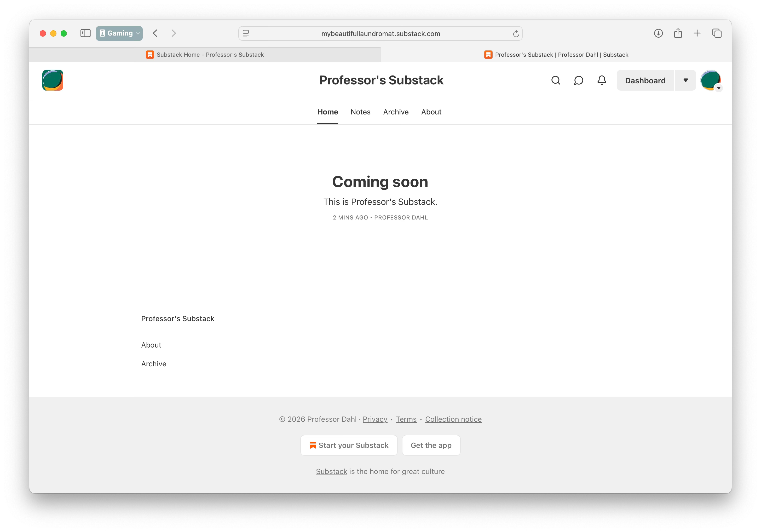Click the Professor's Substack logo icon

point(53,80)
